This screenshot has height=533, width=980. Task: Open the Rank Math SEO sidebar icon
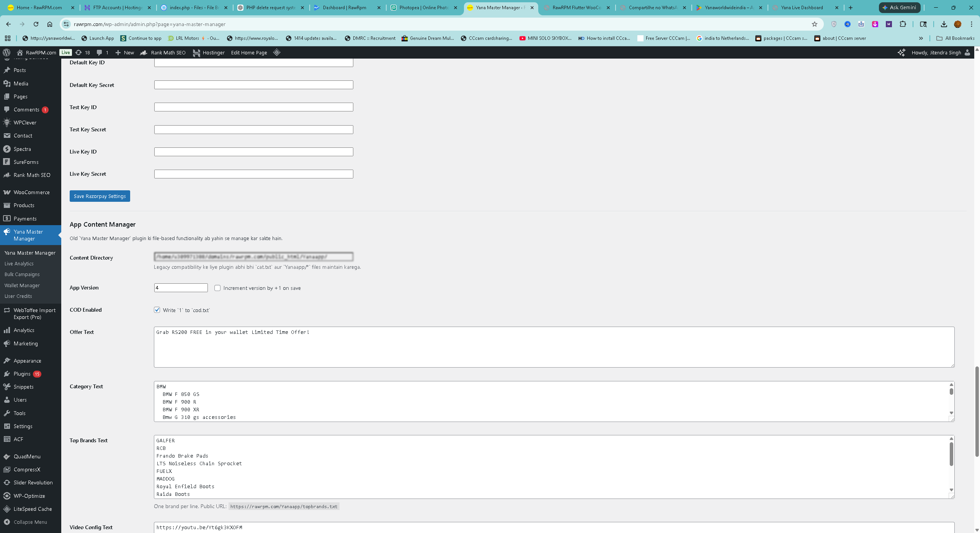point(7,175)
